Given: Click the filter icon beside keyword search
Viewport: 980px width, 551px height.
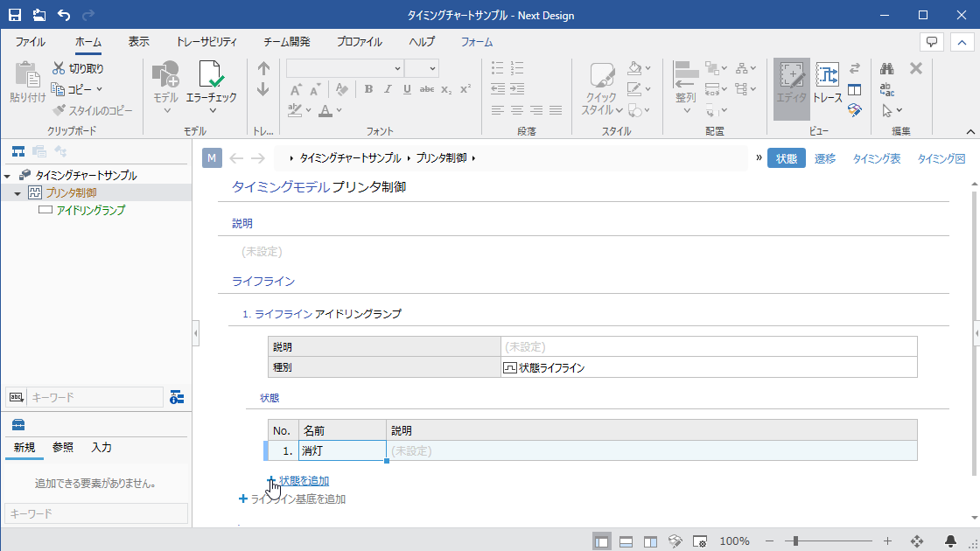Looking at the screenshot, I should click(177, 397).
